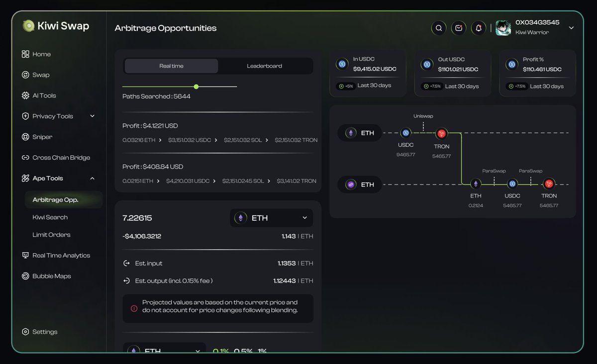
Task: Select the top ETH chain pill
Action: click(x=360, y=133)
